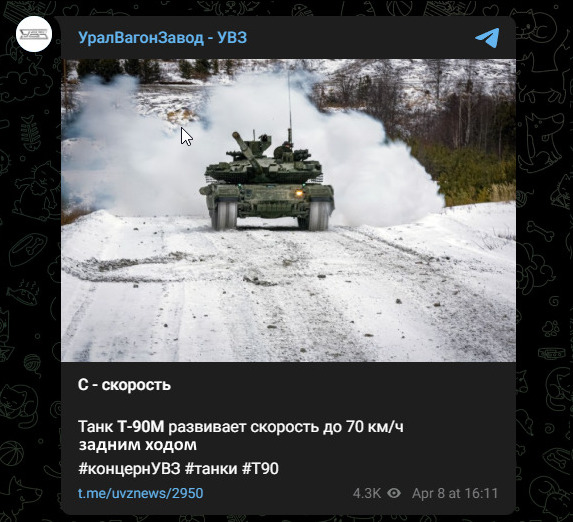Viewport: 573px width, 522px height.
Task: Click the 'С - скорость' heading text
Action: point(124,385)
